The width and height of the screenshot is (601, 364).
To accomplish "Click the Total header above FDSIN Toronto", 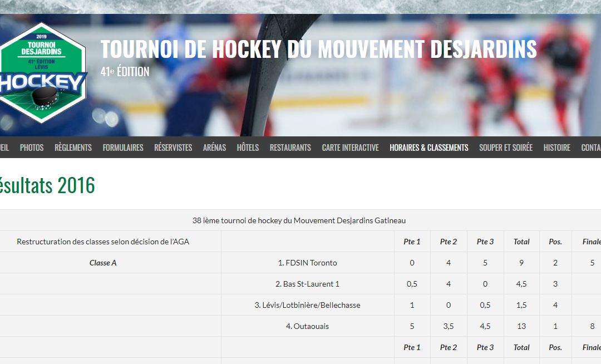I will pos(521,242).
